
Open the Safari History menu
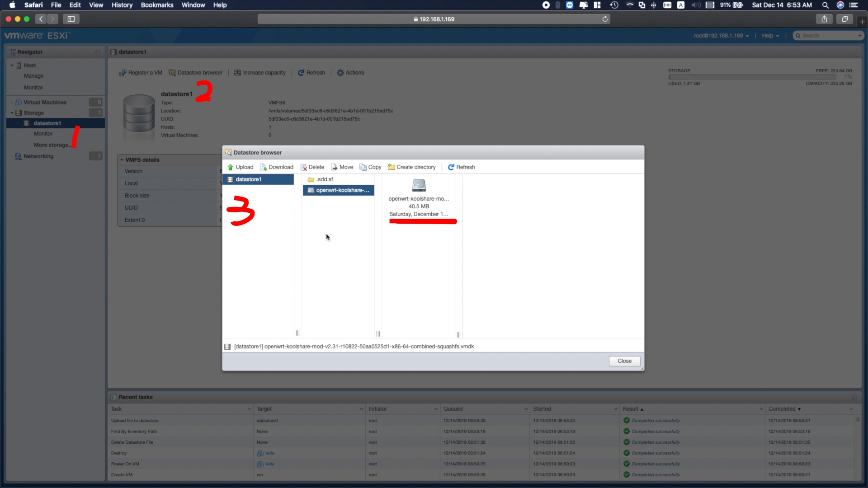click(x=122, y=5)
